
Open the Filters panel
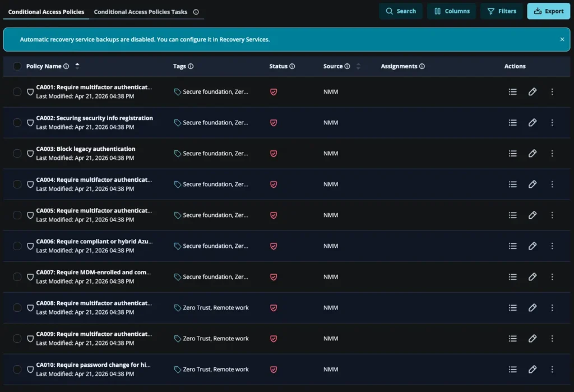(502, 11)
